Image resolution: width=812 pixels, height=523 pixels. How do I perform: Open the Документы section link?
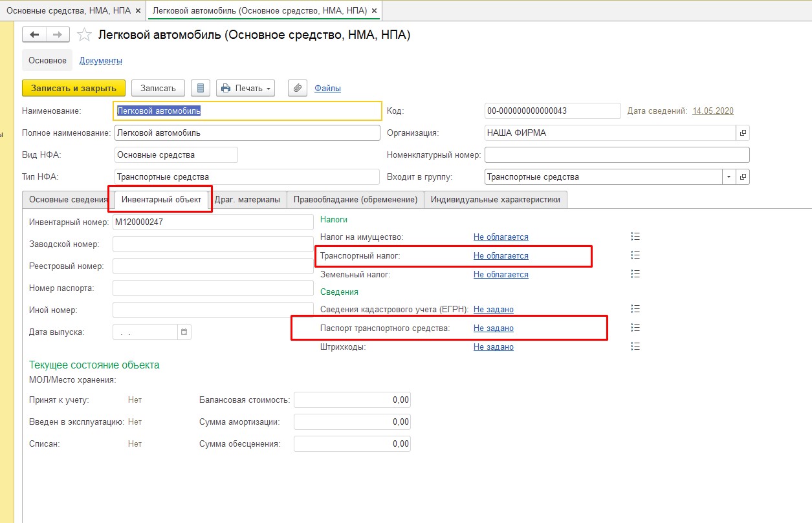click(101, 60)
